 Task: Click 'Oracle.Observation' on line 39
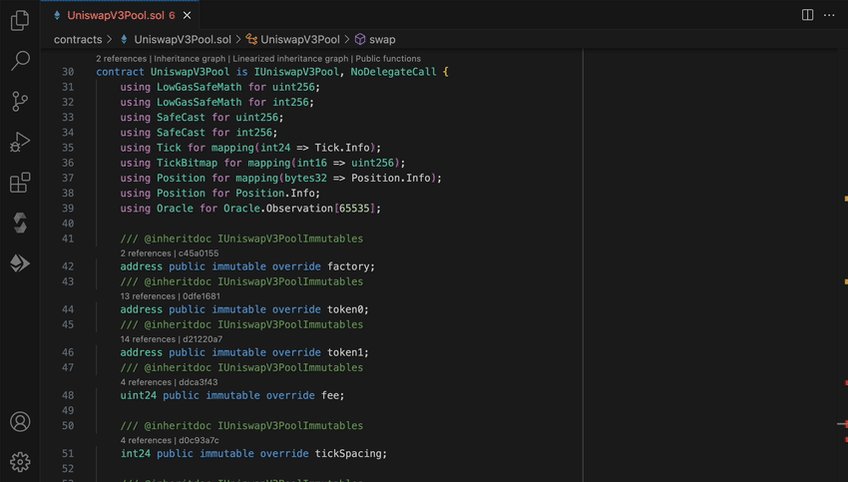(278, 208)
